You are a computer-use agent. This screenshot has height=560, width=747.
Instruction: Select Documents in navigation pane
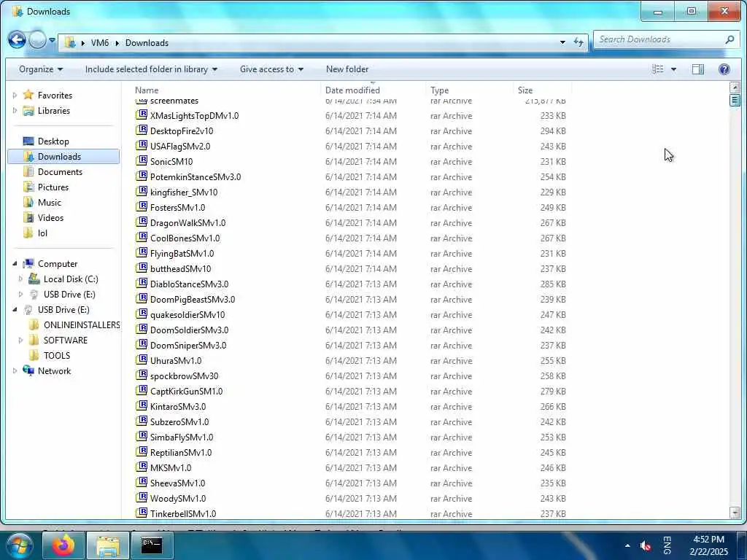pos(60,172)
